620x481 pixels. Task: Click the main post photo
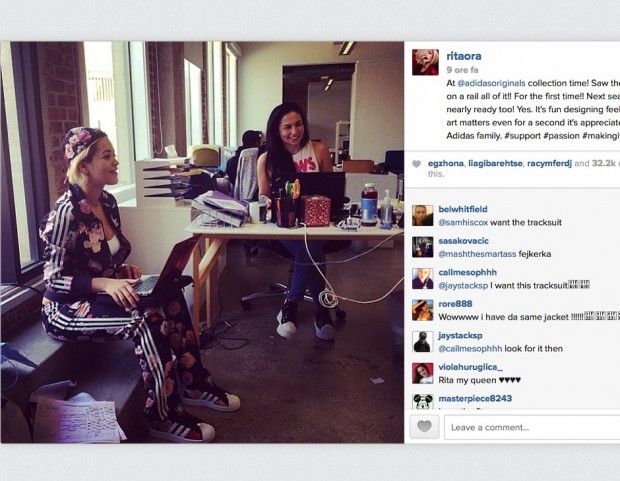click(x=202, y=242)
